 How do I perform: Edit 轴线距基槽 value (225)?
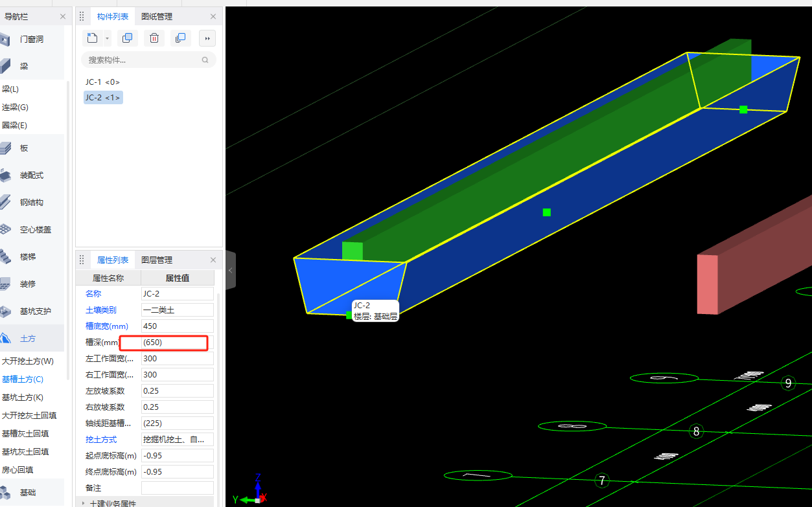[178, 423]
